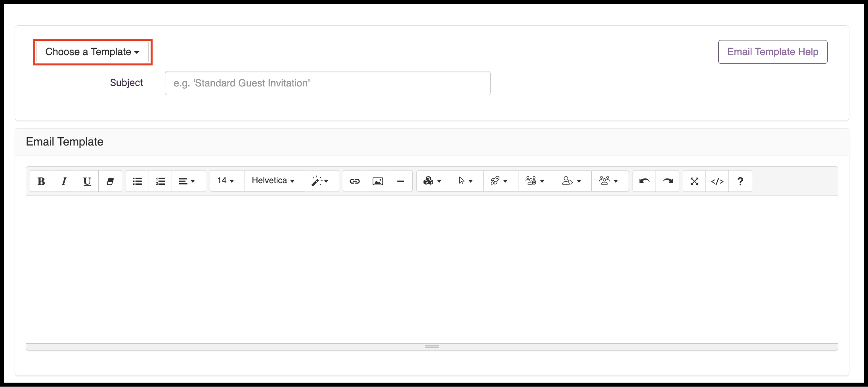This screenshot has height=387, width=868.
Task: Open the font size 14 dropdown
Action: (227, 181)
